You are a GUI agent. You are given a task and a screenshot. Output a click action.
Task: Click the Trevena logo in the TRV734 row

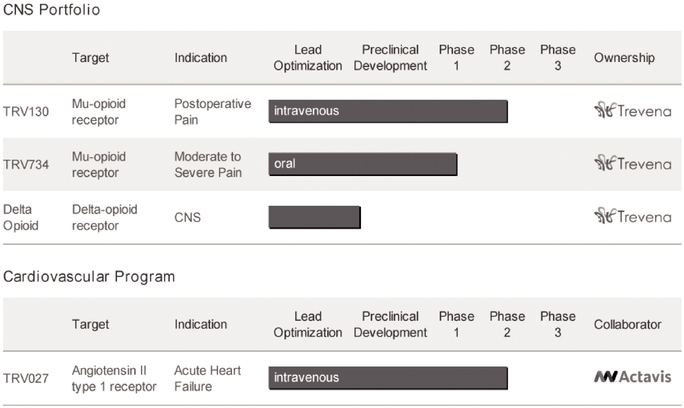(633, 163)
